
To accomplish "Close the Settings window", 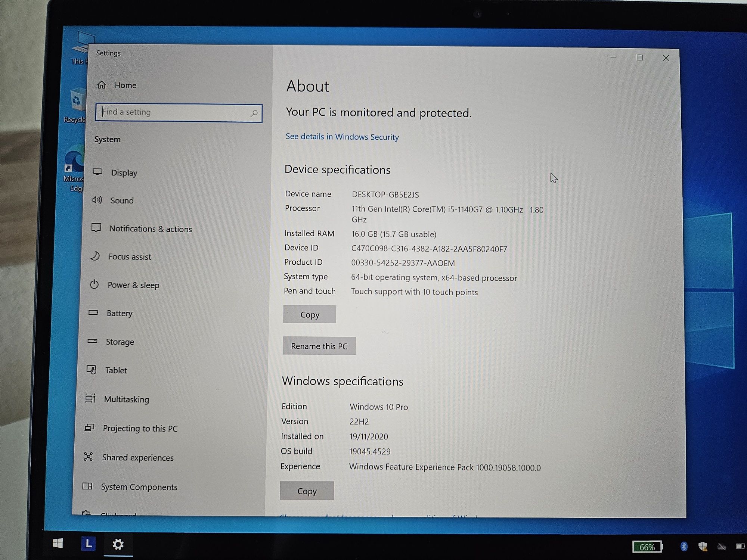I will (x=666, y=58).
